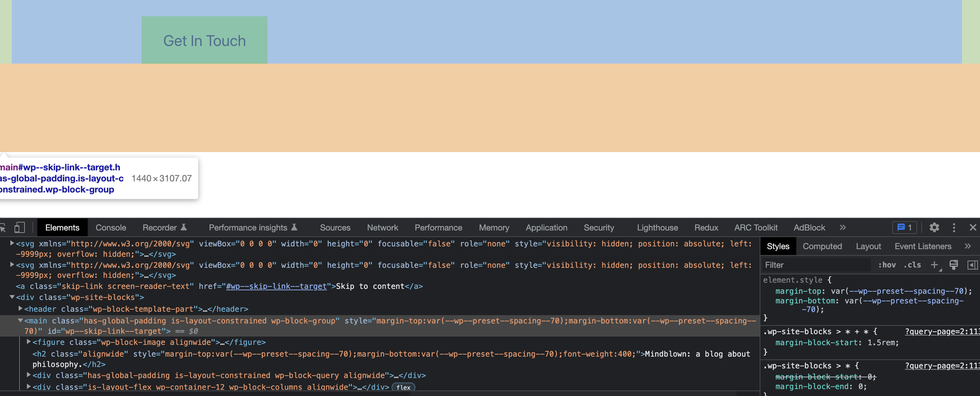Click the new style rule plus icon
The image size is (980, 396).
[934, 265]
